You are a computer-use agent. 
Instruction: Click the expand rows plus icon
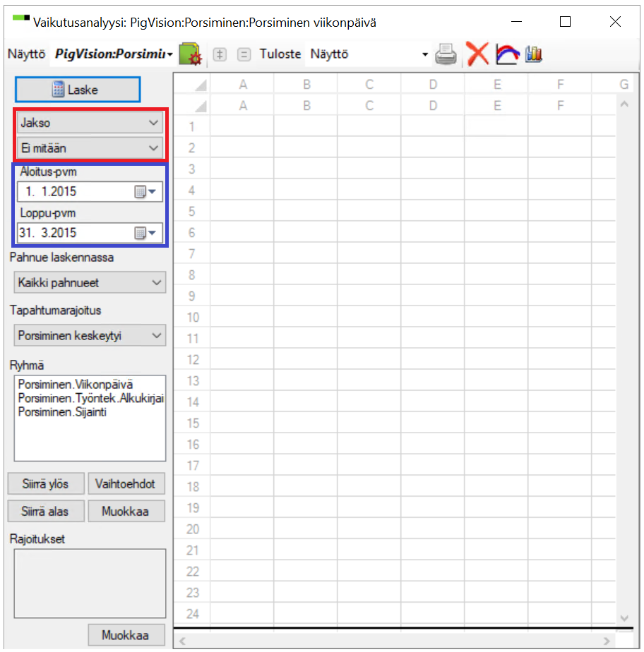(220, 54)
